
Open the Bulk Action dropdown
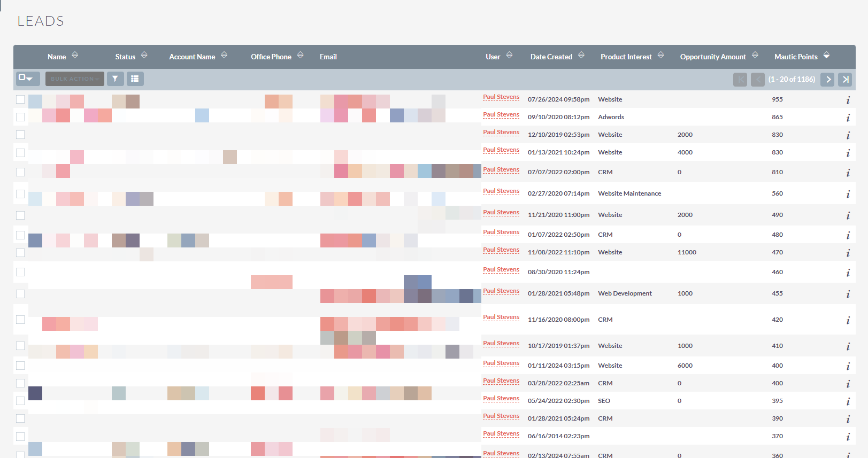[75, 79]
